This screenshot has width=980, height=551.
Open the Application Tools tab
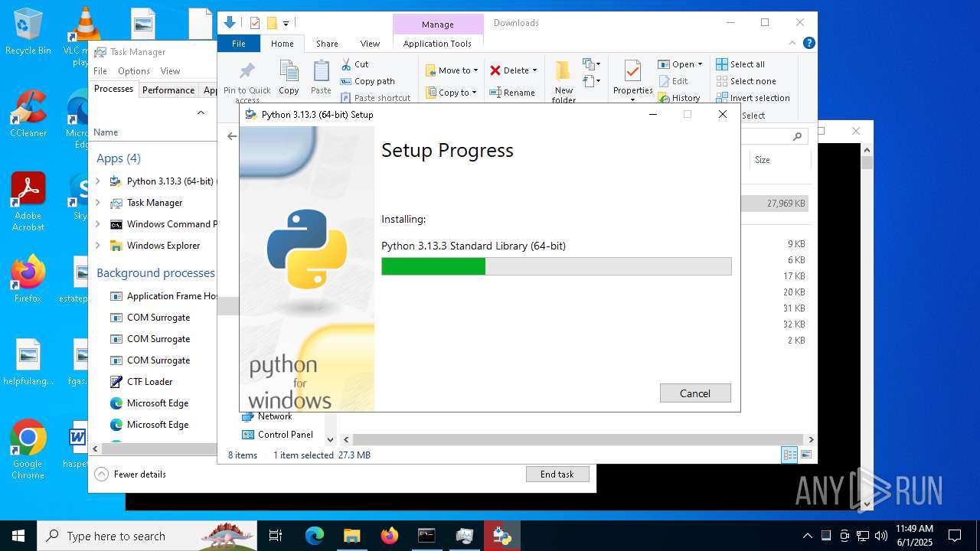[437, 44]
